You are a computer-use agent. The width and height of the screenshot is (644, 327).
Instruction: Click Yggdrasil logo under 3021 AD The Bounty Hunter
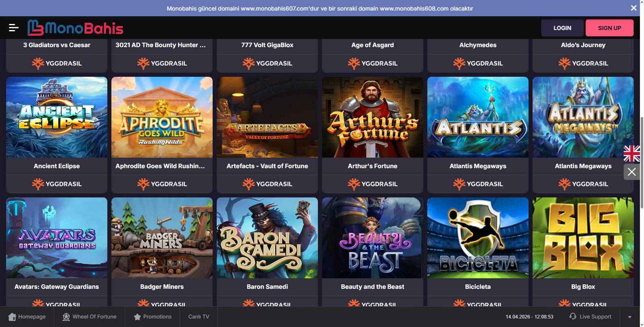tap(162, 63)
